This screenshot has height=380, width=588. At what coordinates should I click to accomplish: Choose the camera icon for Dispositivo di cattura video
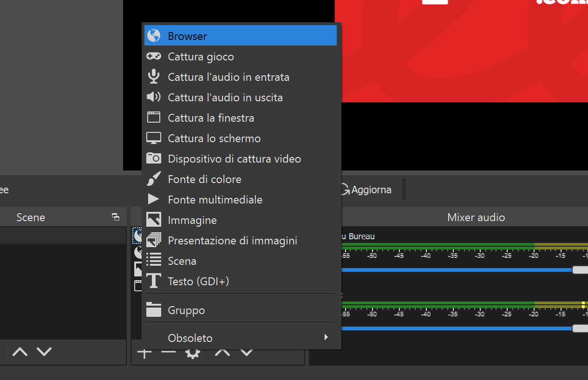[x=154, y=158]
